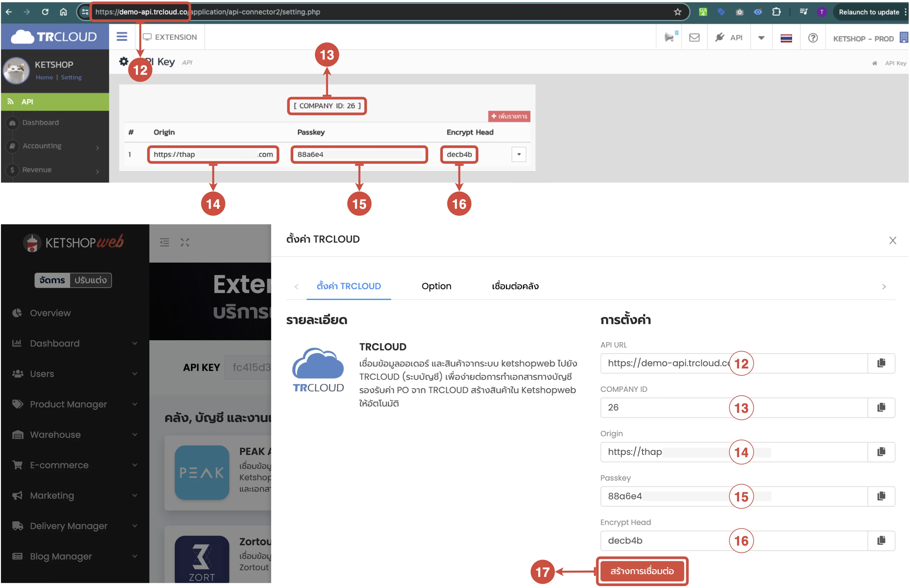Click the สร้างการเชื่อมต่อ button
The height and width of the screenshot is (588, 910).
(641, 571)
